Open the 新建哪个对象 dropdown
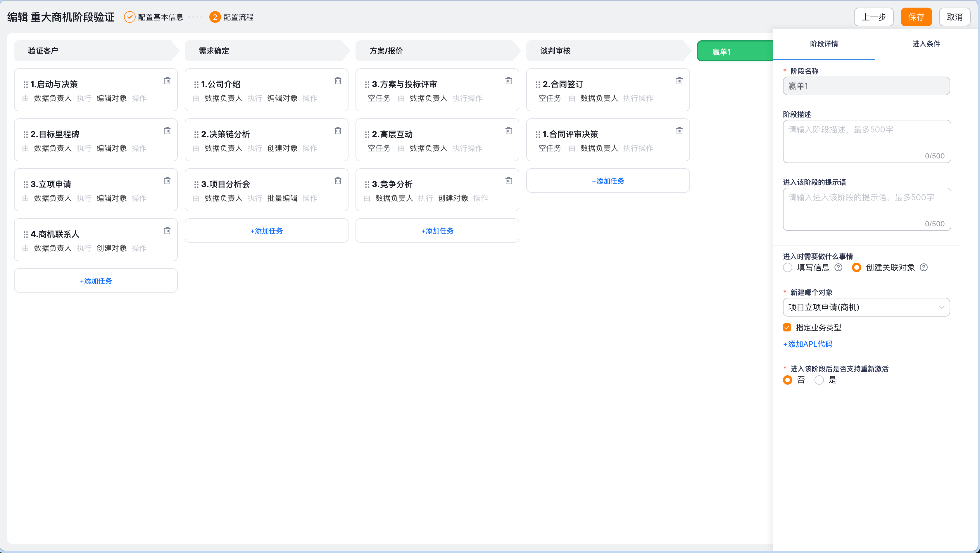 866,307
